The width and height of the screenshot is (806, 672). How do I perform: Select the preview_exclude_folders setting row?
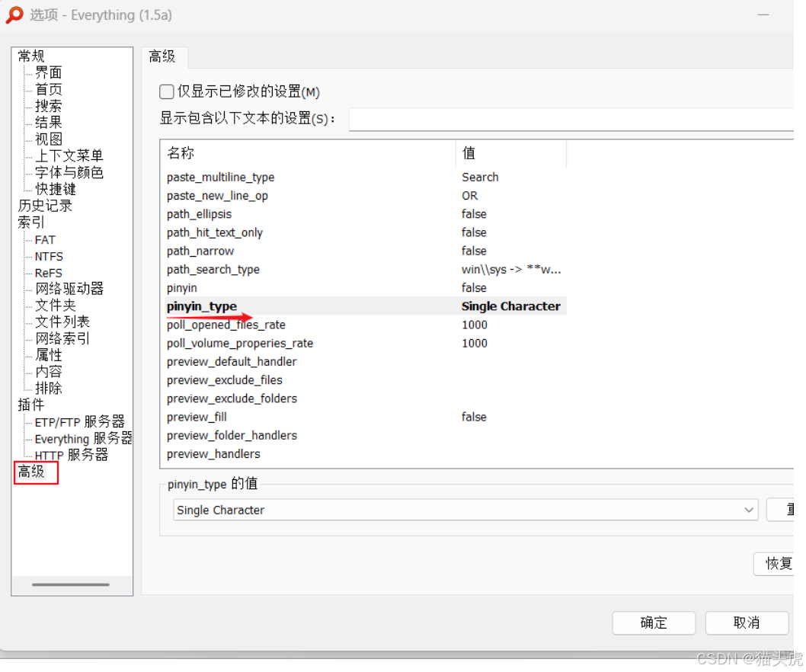pyautogui.click(x=366, y=399)
